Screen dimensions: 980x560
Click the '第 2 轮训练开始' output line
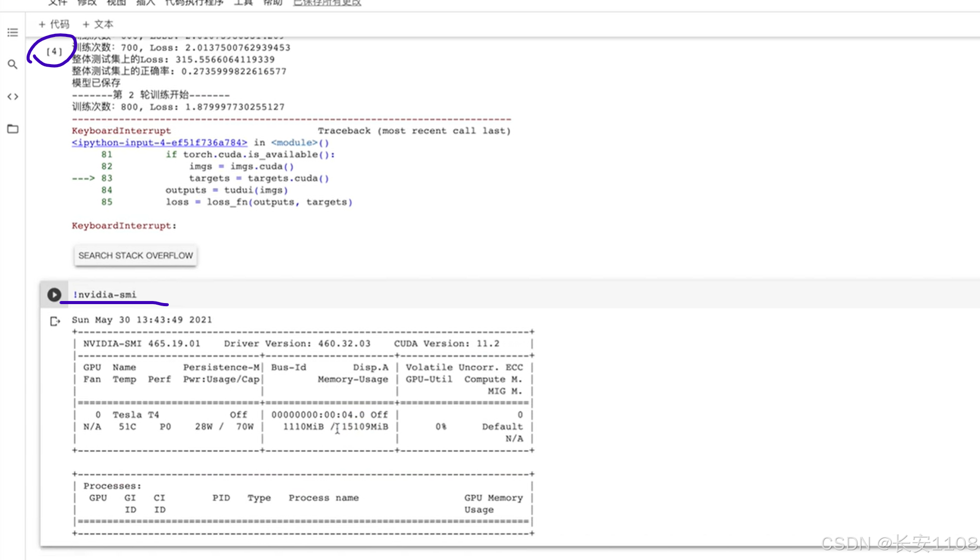coord(151,95)
